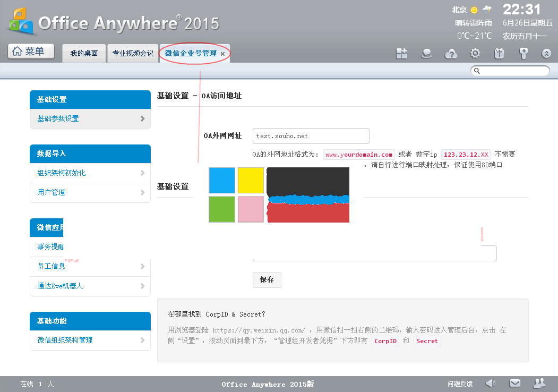Open the two-person contacts icon in the status bar
The image size is (558, 392).
pyautogui.click(x=539, y=383)
